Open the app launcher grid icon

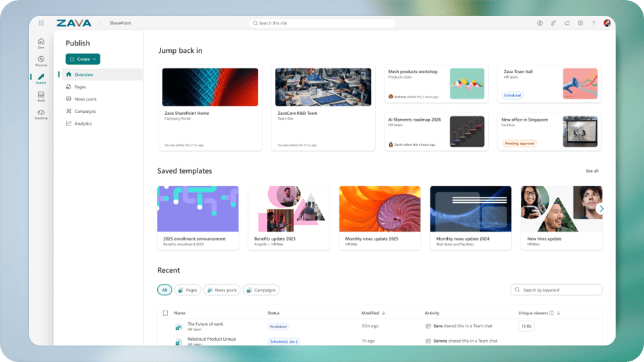(x=41, y=23)
